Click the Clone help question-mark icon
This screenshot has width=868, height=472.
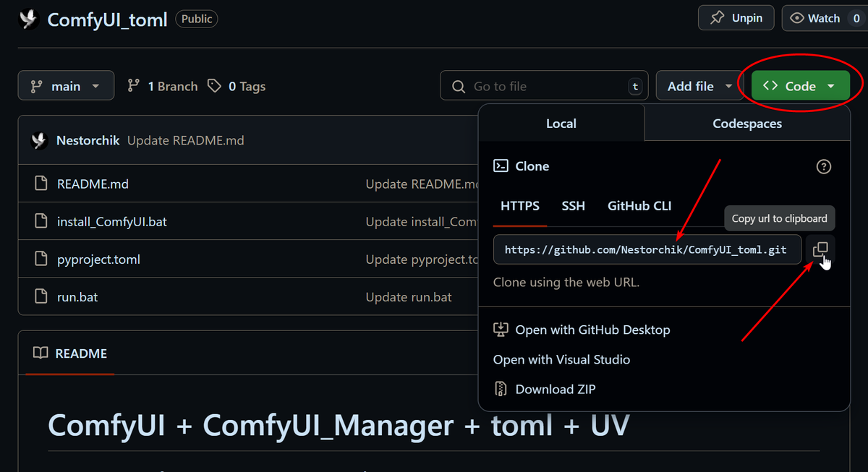click(823, 166)
